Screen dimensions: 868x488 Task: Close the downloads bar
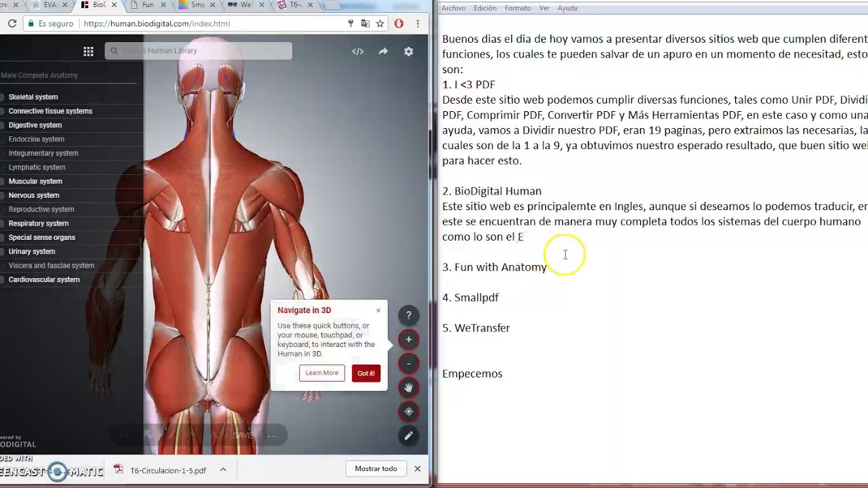[418, 468]
